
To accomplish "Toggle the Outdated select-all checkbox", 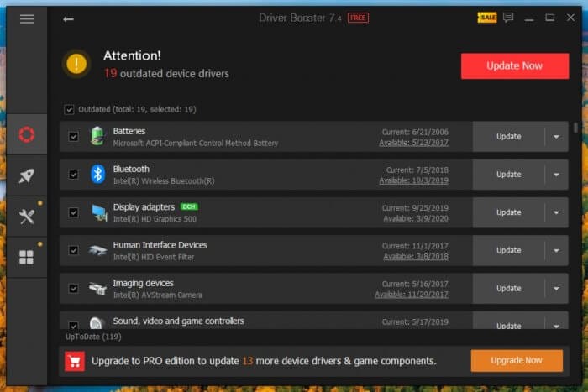I will (69, 109).
